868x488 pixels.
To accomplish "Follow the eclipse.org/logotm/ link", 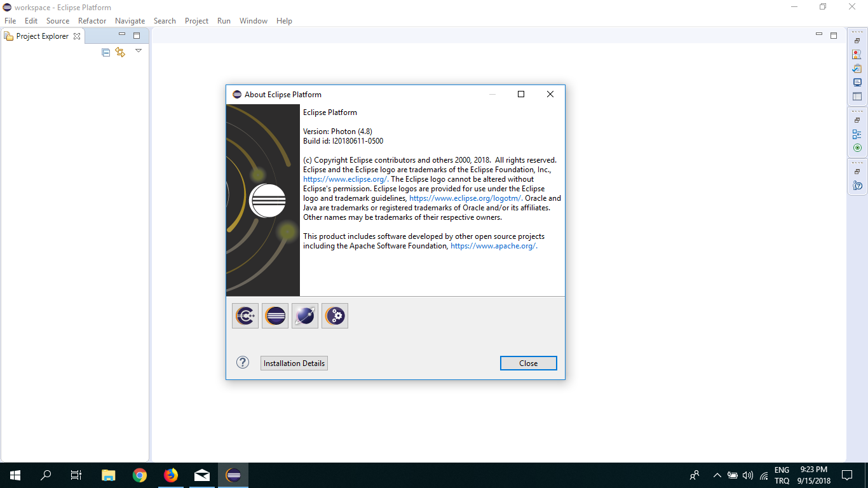I will pos(466,198).
